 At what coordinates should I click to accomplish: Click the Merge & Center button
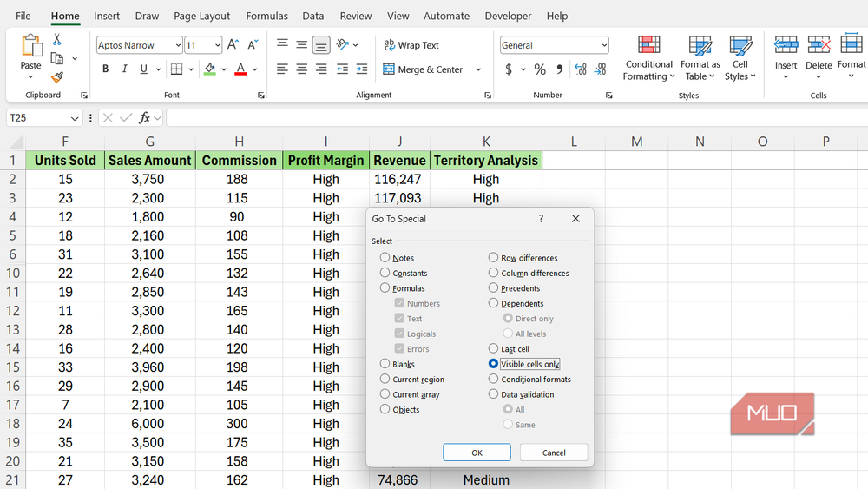423,69
